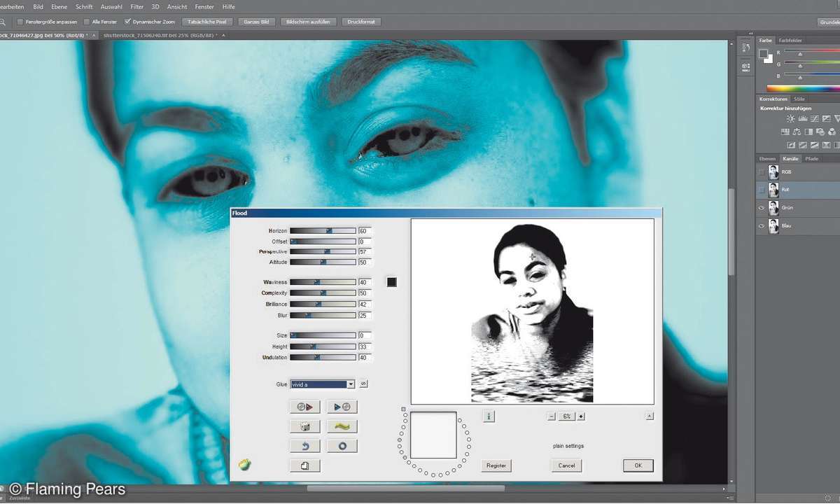This screenshot has width=840, height=504.
Task: Zoom in the Flood preview with plus
Action: click(581, 416)
